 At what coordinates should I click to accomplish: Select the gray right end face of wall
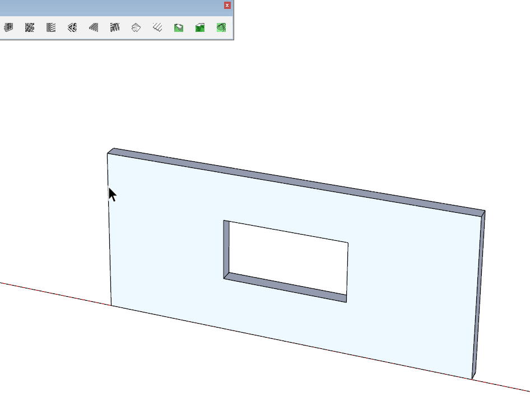pos(478,295)
